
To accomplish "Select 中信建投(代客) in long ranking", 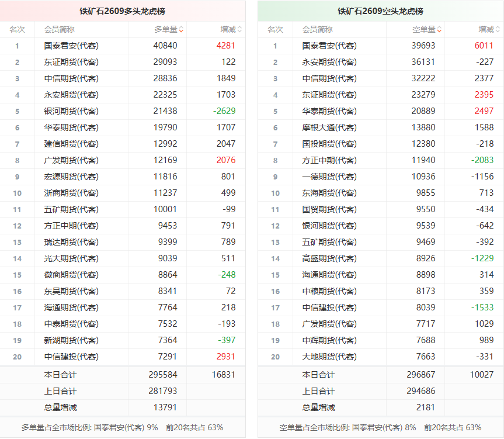I will tap(71, 357).
